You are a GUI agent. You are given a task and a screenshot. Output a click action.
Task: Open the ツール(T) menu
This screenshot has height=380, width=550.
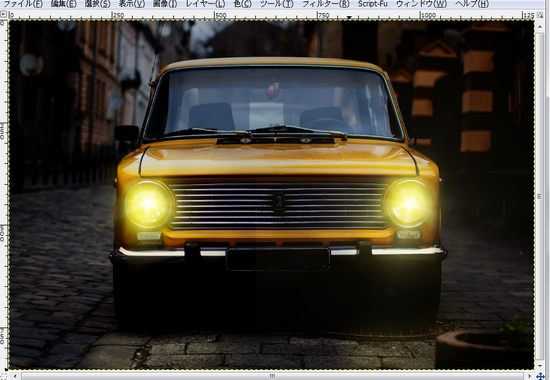click(276, 4)
